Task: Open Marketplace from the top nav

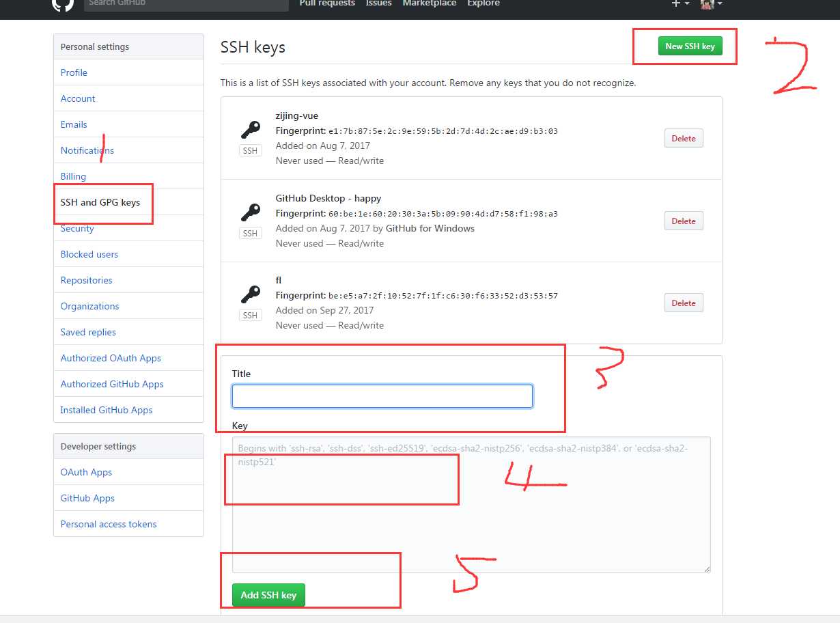Action: pyautogui.click(x=430, y=3)
